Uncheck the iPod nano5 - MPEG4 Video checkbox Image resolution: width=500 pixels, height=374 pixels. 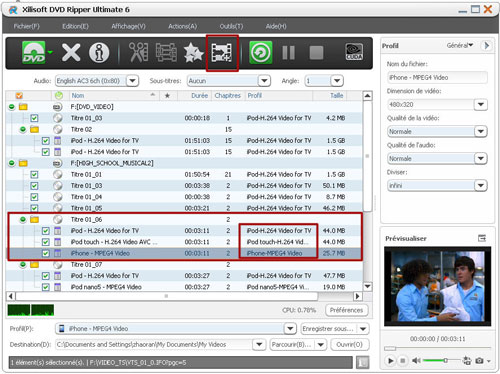click(46, 287)
